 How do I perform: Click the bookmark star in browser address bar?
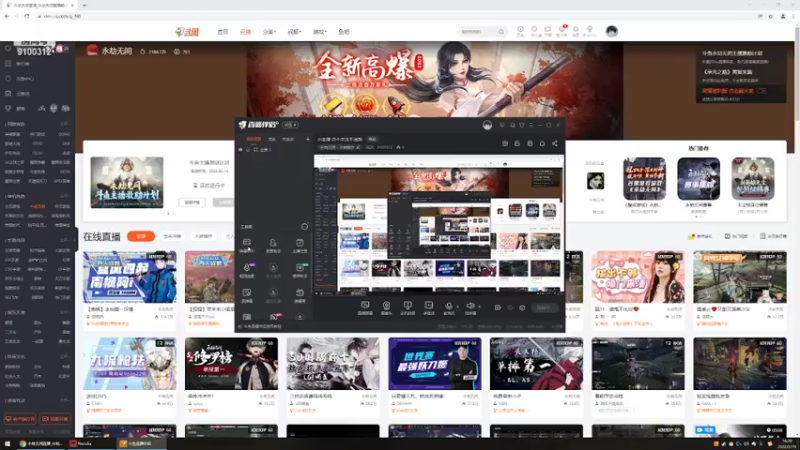point(770,16)
